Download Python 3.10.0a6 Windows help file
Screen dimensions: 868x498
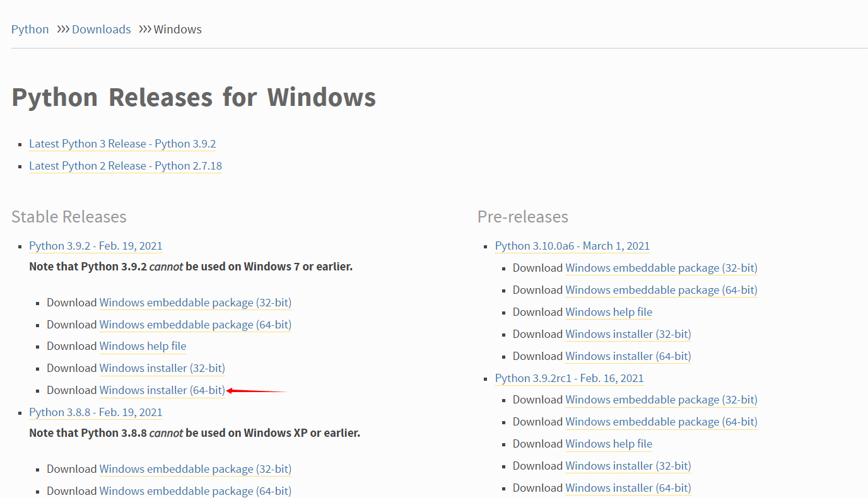coord(609,312)
